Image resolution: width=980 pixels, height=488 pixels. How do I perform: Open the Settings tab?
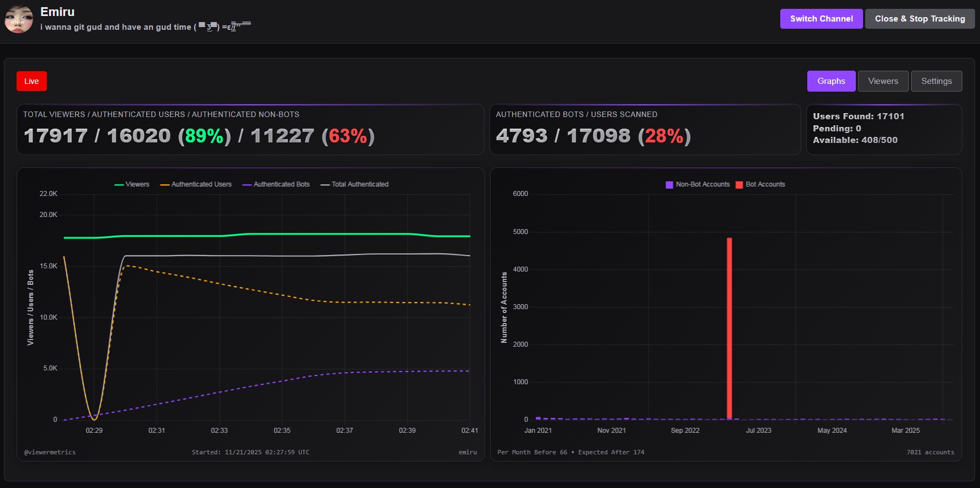tap(936, 81)
